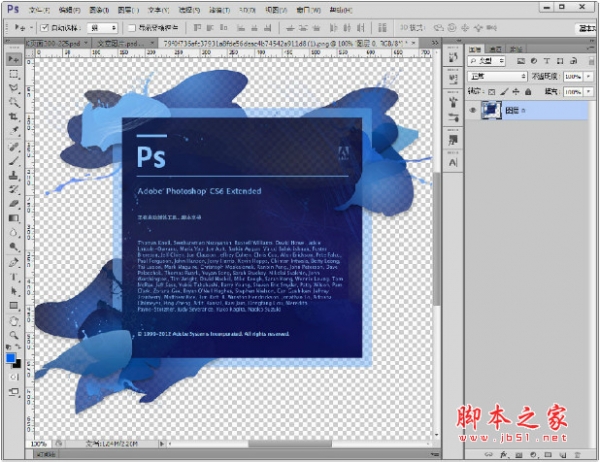Open the Character panel 'A' icon
600x462 pixels.
(x=453, y=162)
